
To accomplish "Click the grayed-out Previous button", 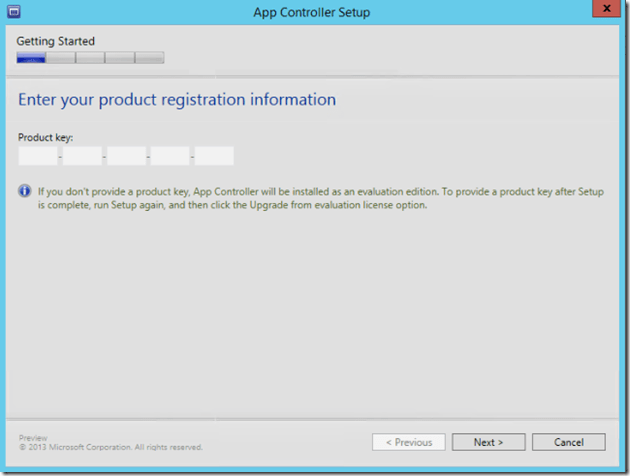I will [x=409, y=442].
